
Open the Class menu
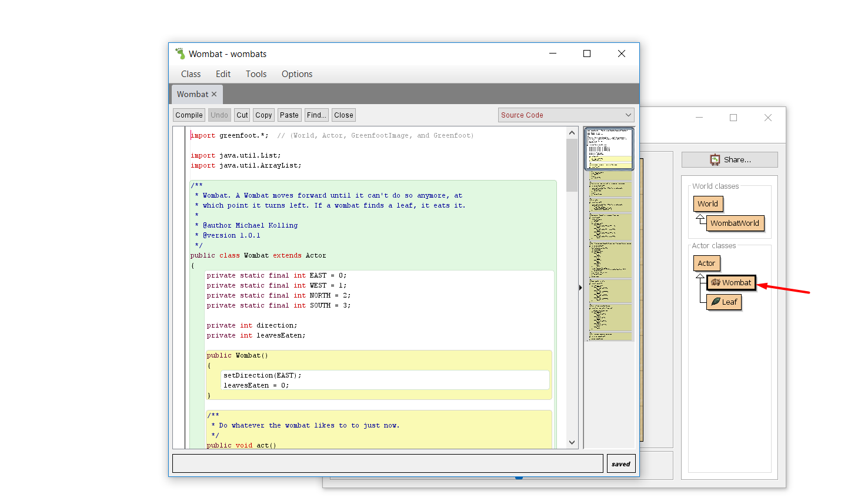(x=191, y=74)
